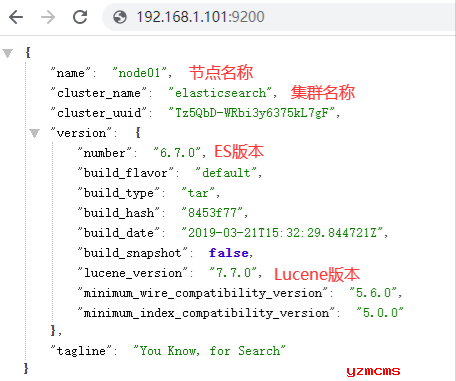Click the browser forward arrow
Screen dimensions: 456x381
pos(48,17)
